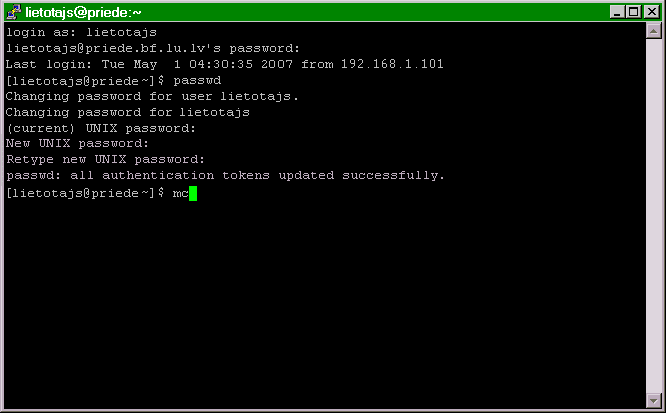Click the 'login as: lietotajs' line
This screenshot has width=666, height=413.
click(81, 32)
